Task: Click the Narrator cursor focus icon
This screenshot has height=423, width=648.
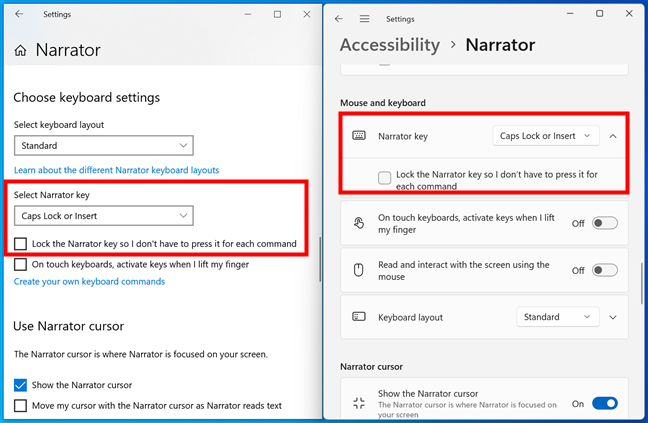Action: pos(359,403)
